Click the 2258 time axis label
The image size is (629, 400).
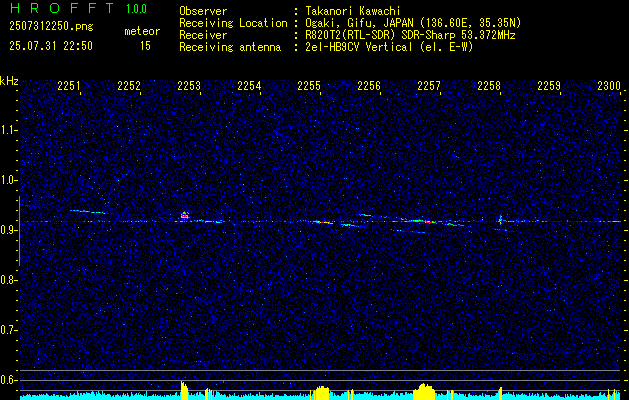489,85
